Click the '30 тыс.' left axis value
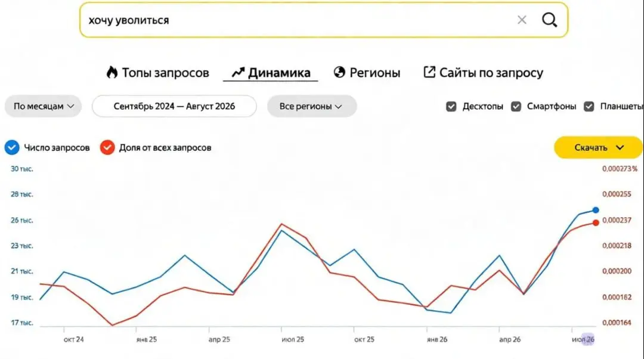The width and height of the screenshot is (644, 359). coord(22,169)
